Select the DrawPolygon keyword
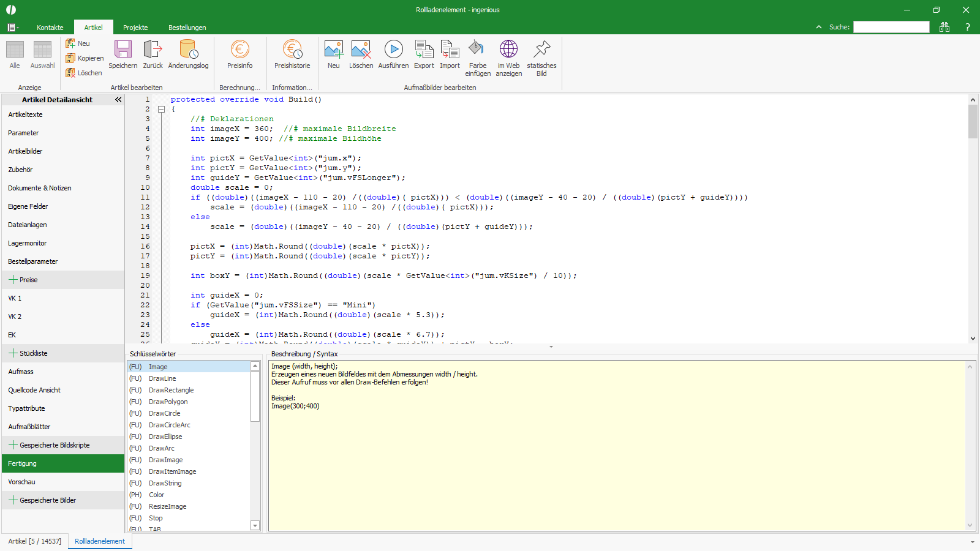The width and height of the screenshot is (980, 551). tap(189, 402)
